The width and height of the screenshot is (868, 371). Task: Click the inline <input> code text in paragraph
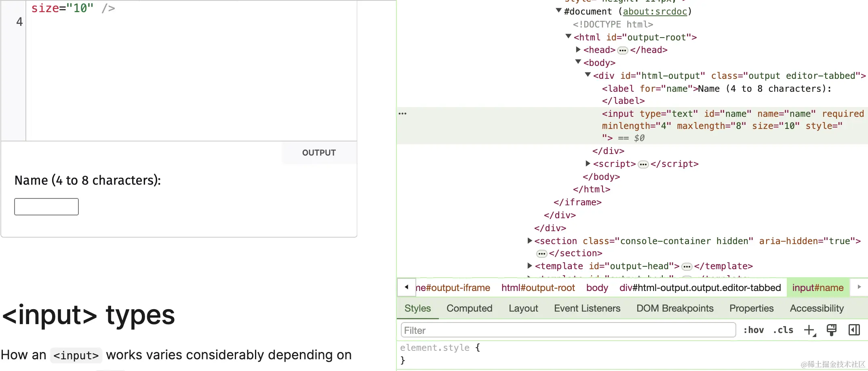click(76, 356)
